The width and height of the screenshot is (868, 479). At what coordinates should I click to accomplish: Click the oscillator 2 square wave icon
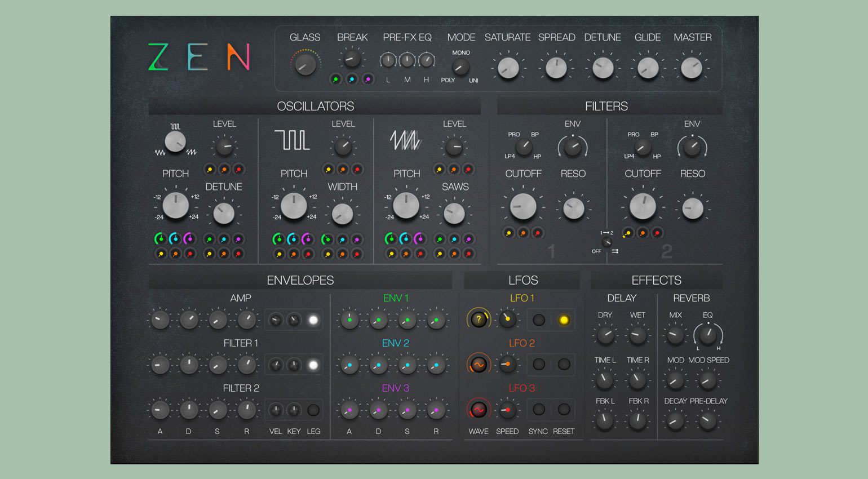click(292, 140)
